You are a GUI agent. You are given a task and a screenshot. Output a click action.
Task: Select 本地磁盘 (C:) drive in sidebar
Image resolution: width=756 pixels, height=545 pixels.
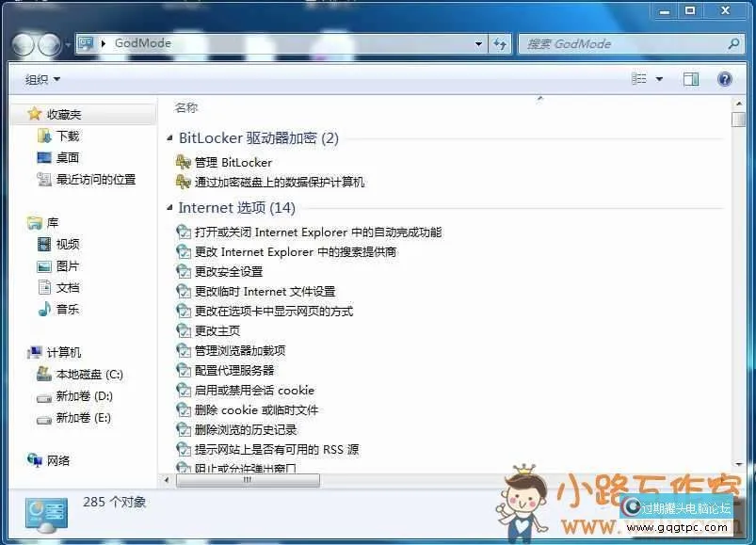tap(88, 375)
